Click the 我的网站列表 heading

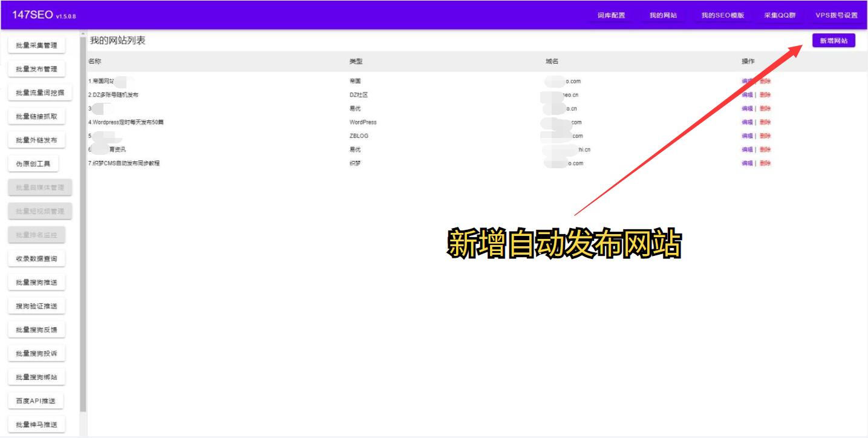tap(118, 41)
